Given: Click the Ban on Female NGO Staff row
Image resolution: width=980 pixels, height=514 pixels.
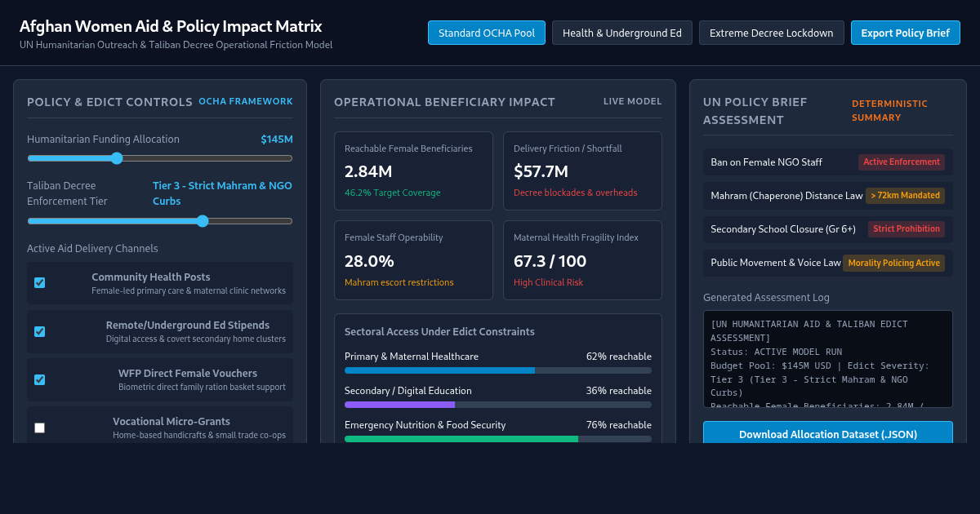Looking at the screenshot, I should (828, 162).
